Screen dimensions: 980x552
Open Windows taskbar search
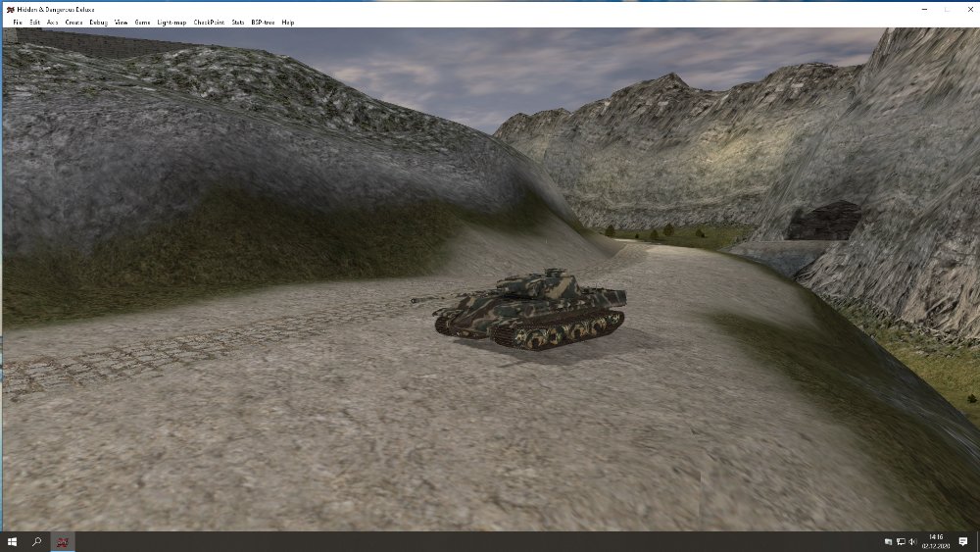37,541
